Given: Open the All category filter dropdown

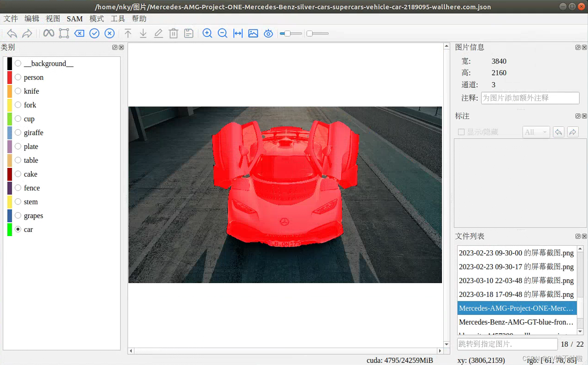Looking at the screenshot, I should 536,132.
